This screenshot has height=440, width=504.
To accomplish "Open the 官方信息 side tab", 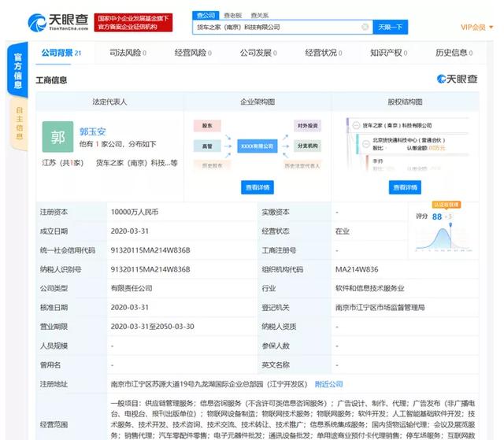I will click(17, 71).
